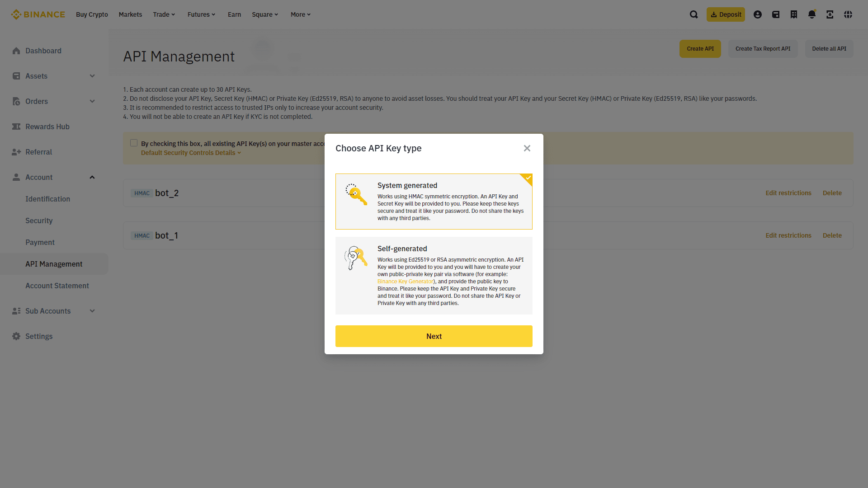Viewport: 868px width, 488px height.
Task: Expand the Assets sidebar chevron
Action: pyautogui.click(x=92, y=76)
